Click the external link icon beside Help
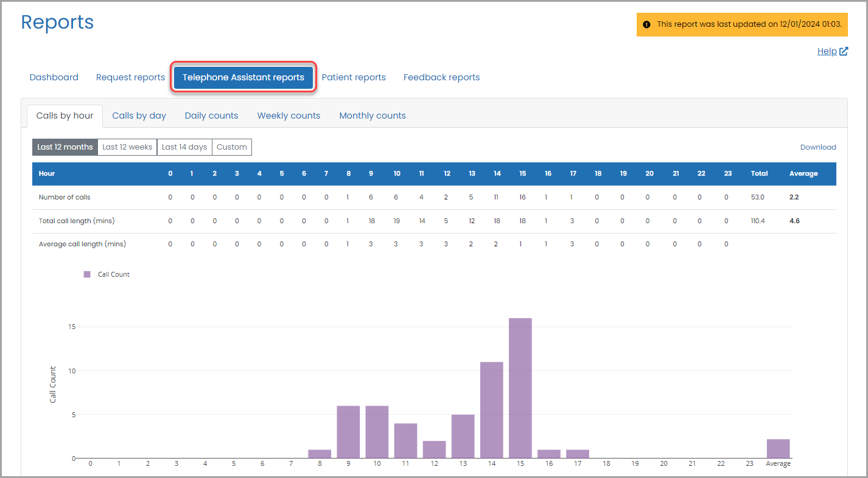The width and height of the screenshot is (868, 478). coord(844,52)
